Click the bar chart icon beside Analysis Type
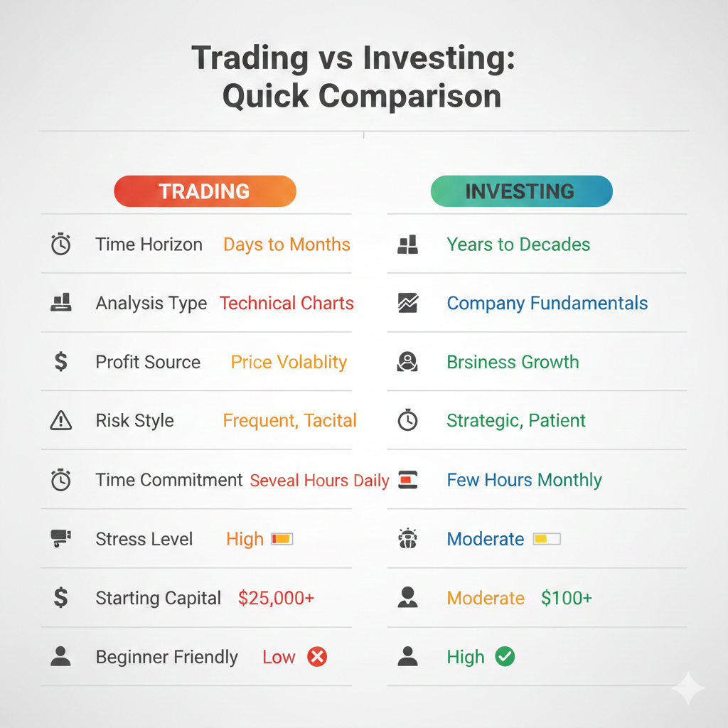 tap(61, 303)
